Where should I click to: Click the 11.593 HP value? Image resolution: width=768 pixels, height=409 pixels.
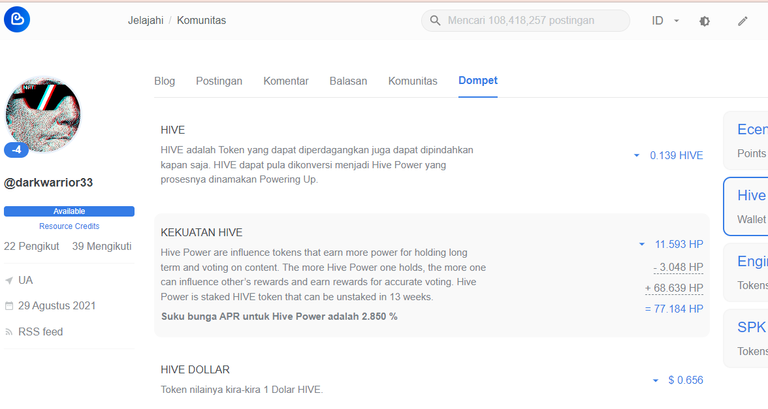(679, 244)
